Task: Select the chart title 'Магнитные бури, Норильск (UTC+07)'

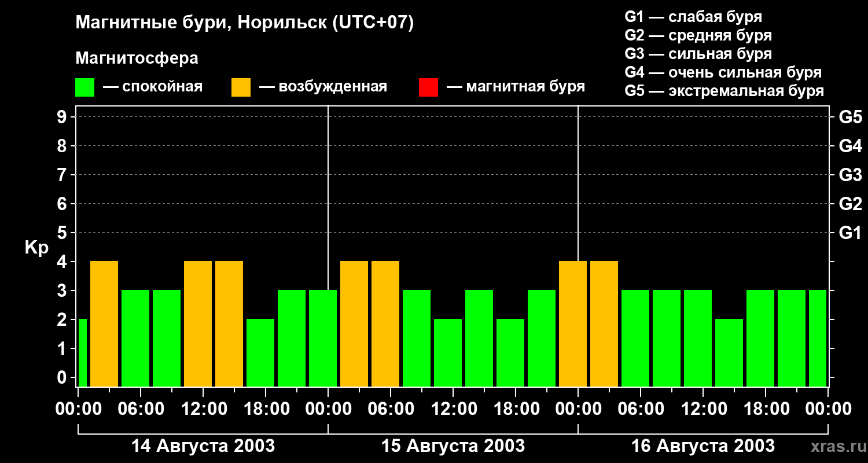Action: pyautogui.click(x=245, y=24)
